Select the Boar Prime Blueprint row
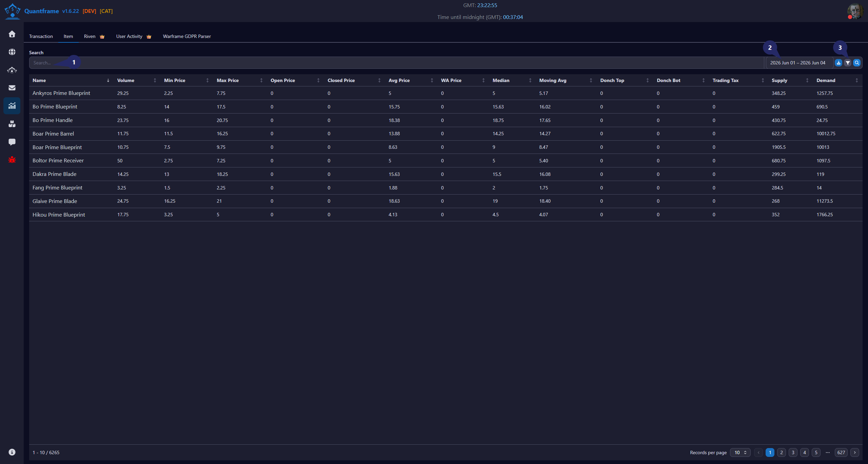 tap(446, 147)
